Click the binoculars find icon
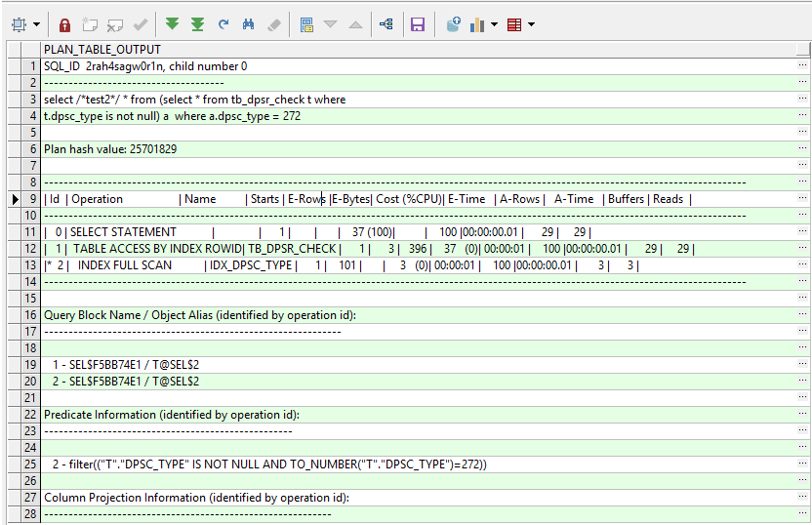This screenshot has width=812, height=525. coord(249,24)
